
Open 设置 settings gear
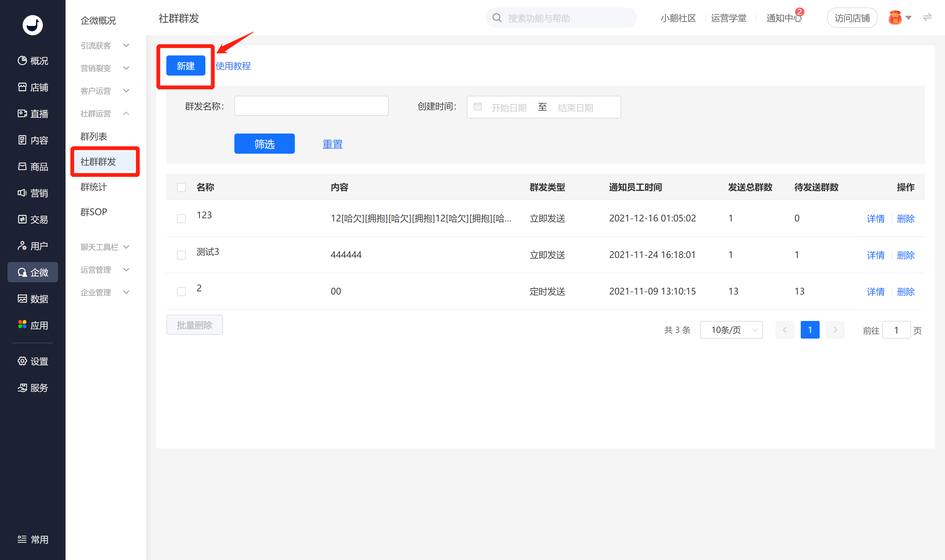click(32, 361)
